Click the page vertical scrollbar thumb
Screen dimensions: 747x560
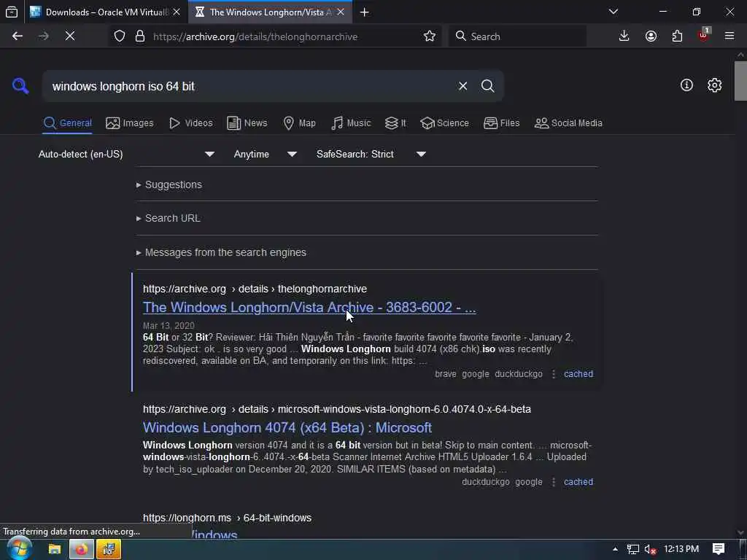pyautogui.click(x=740, y=81)
